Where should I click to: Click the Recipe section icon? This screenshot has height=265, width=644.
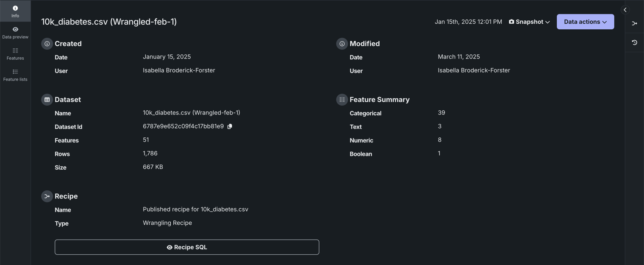tap(47, 196)
